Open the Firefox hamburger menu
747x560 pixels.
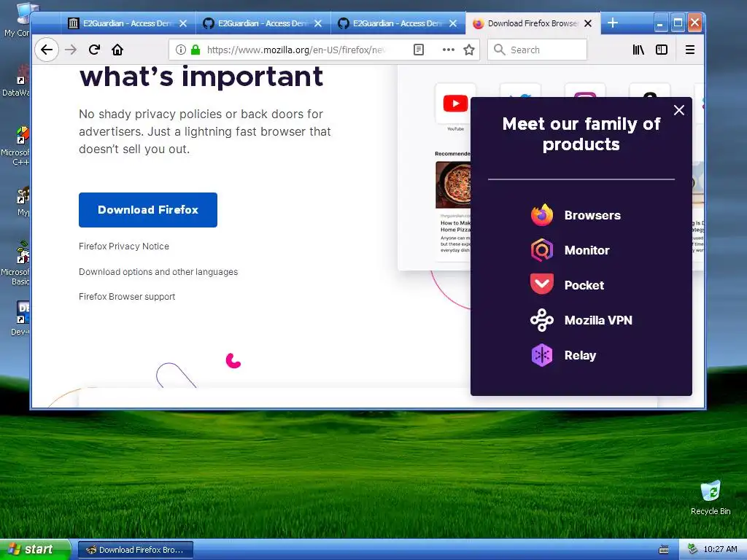pyautogui.click(x=689, y=50)
